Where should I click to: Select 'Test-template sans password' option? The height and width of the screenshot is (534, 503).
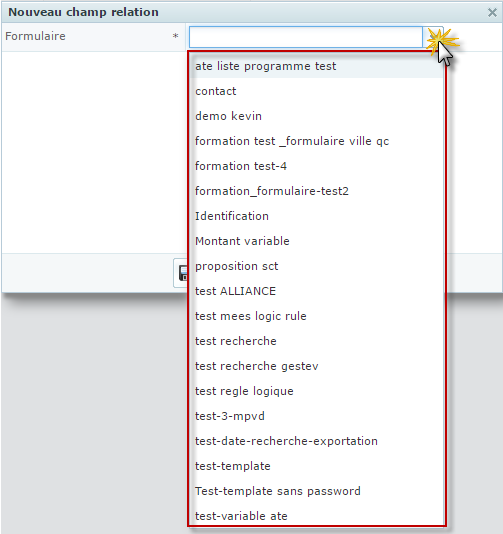[x=316, y=491]
